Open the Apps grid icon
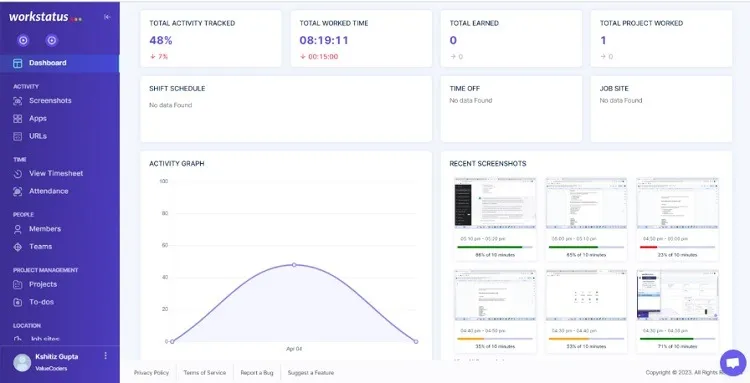The width and height of the screenshot is (750, 383). tap(18, 119)
